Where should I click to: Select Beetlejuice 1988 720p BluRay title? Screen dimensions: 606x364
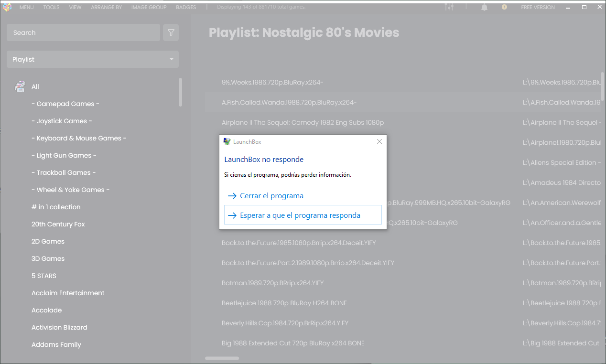coord(284,303)
